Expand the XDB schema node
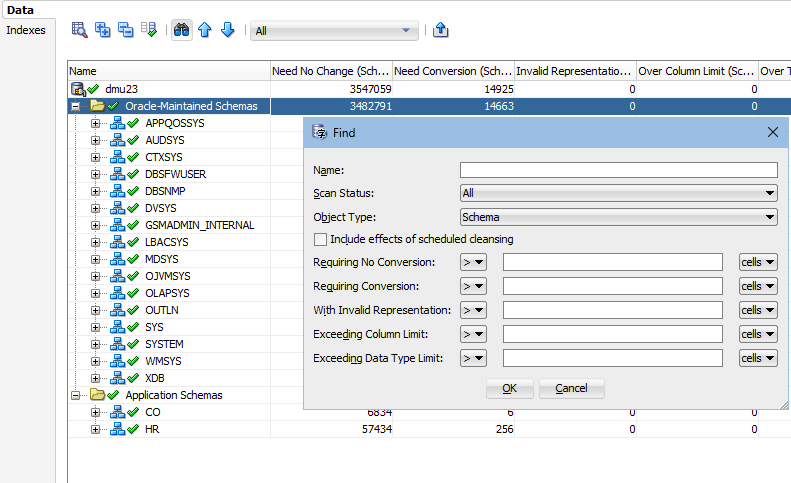 tap(95, 379)
